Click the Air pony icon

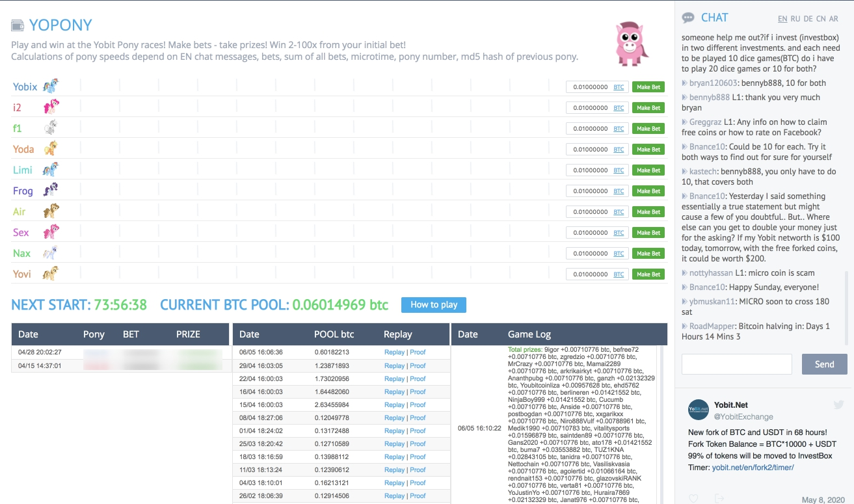(x=50, y=211)
